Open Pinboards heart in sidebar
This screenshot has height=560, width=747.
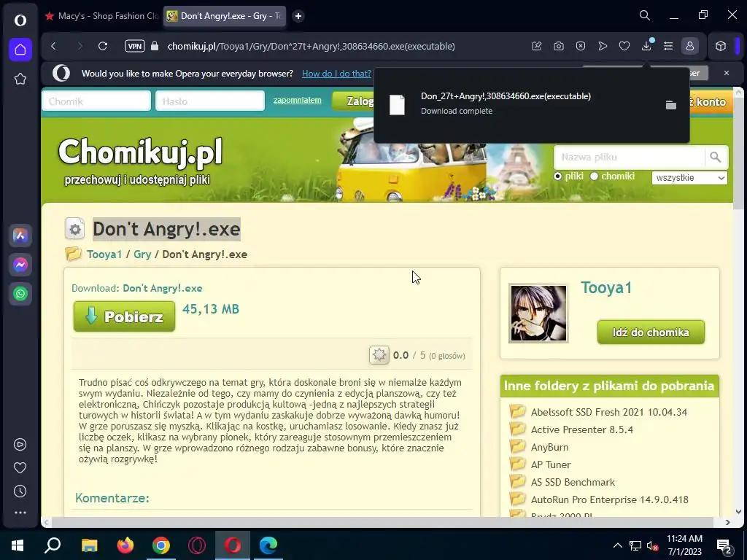[x=20, y=467]
